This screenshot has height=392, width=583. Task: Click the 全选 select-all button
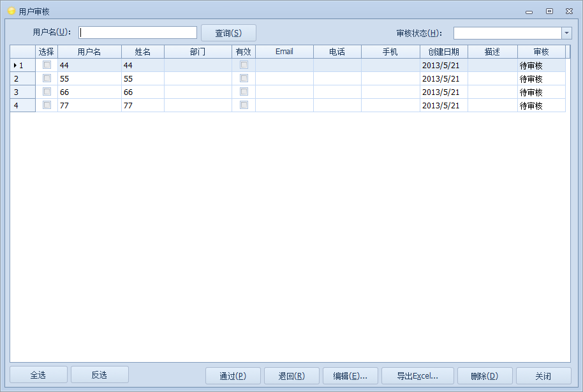pos(38,375)
